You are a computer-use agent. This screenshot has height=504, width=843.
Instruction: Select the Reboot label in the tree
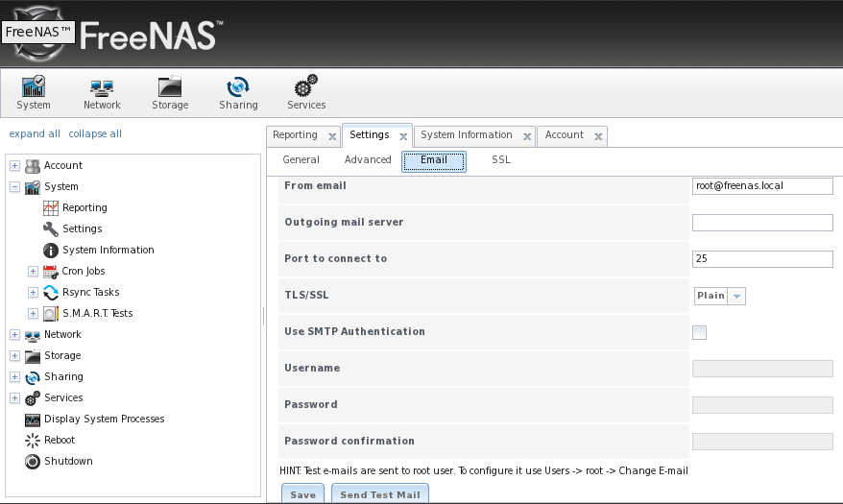60,440
